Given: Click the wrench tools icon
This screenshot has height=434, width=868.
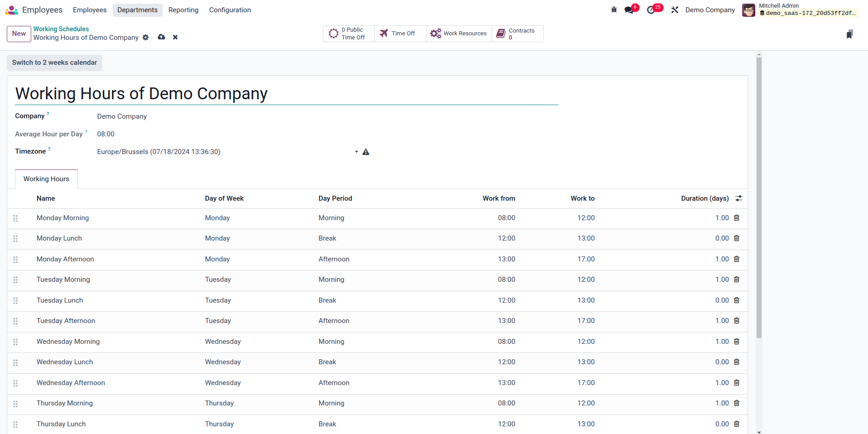Looking at the screenshot, I should point(675,10).
